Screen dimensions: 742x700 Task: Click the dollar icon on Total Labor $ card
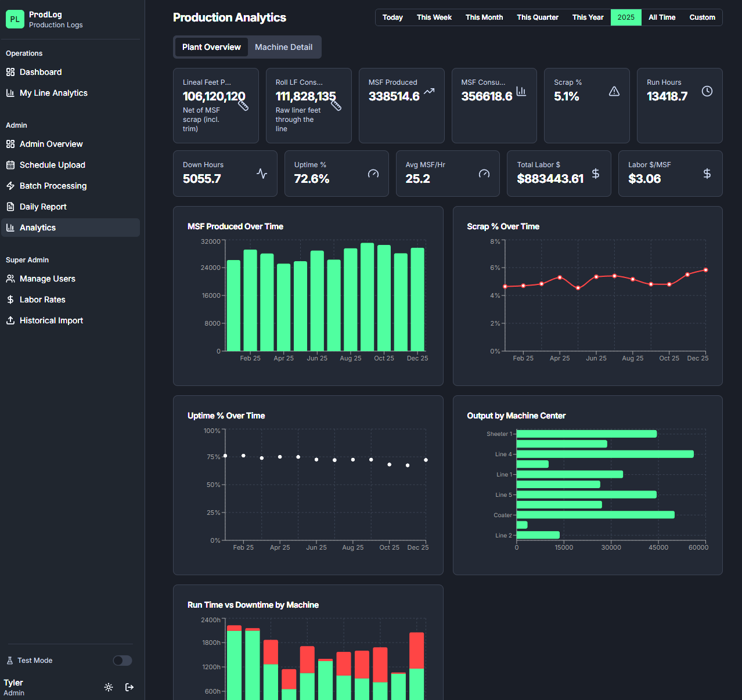pyautogui.click(x=596, y=174)
